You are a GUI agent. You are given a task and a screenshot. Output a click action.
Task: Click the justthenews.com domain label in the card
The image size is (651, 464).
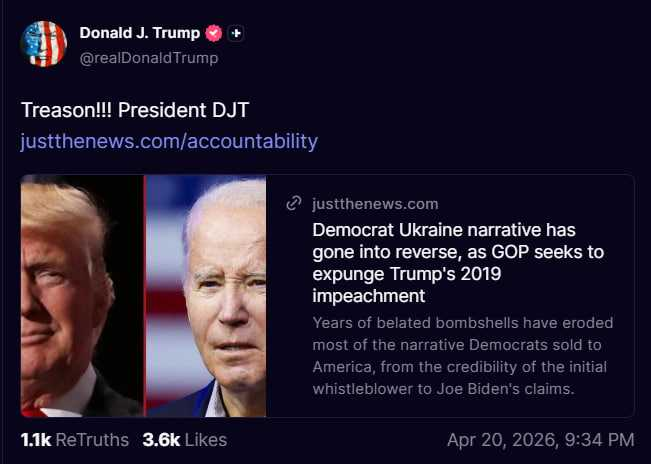pyautogui.click(x=375, y=204)
